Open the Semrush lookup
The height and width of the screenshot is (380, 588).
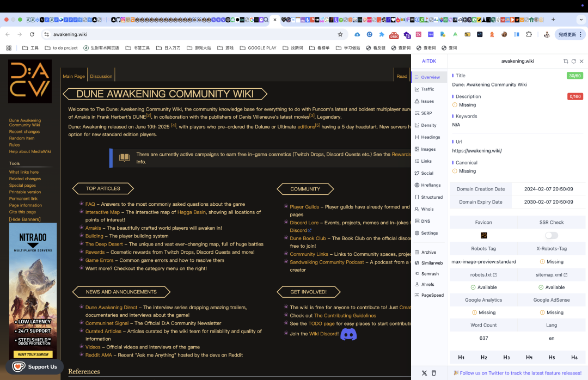click(427, 274)
